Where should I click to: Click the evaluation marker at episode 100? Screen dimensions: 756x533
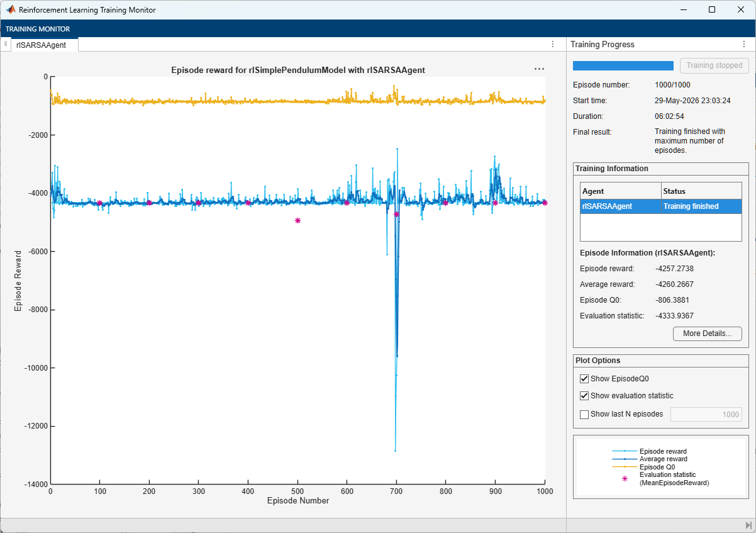coord(99,203)
